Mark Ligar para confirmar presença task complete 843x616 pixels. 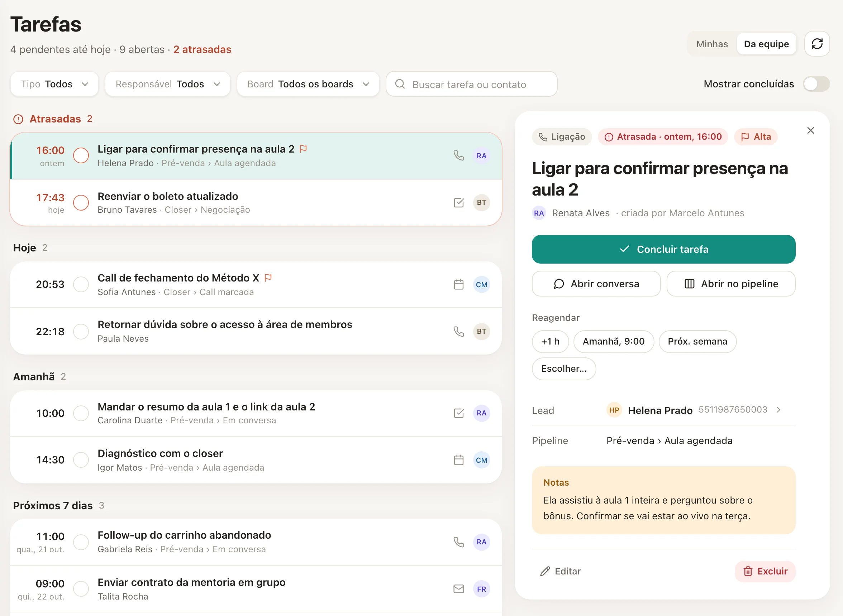tap(81, 156)
